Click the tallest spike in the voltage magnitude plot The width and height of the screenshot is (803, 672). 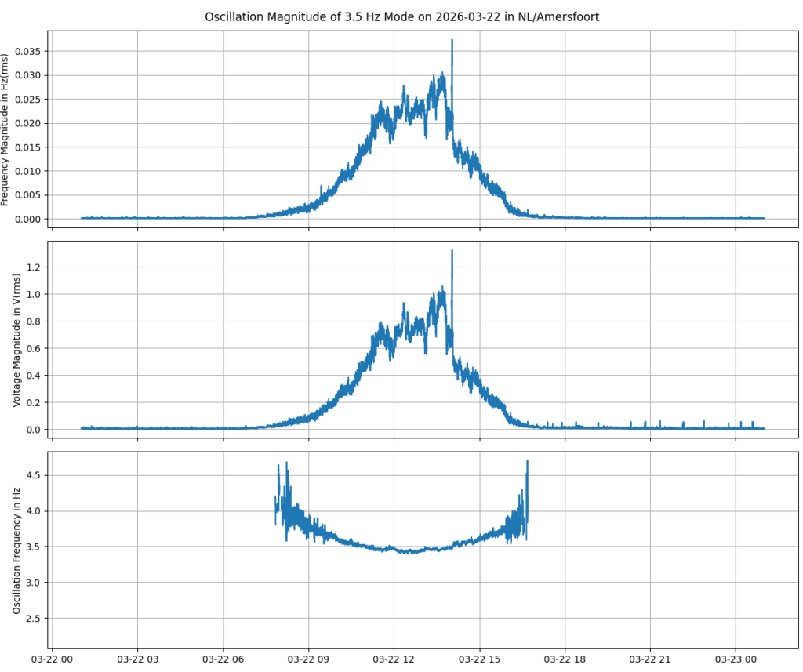tap(452, 252)
